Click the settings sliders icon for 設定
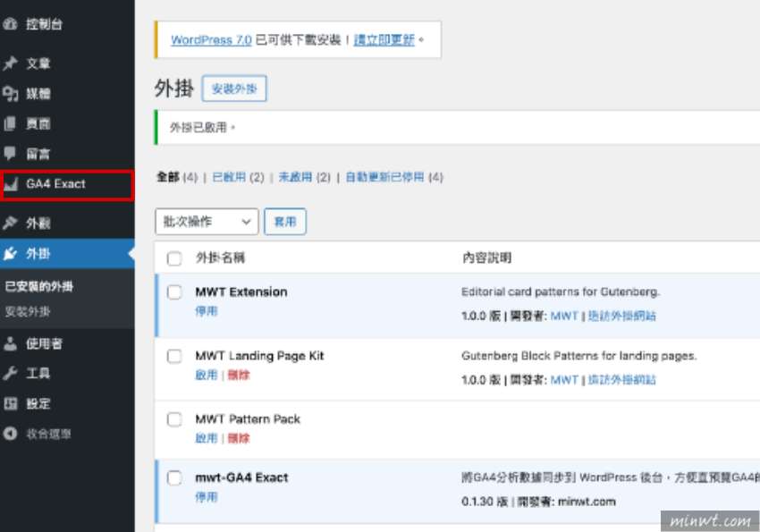This screenshot has height=532, width=760. click(x=10, y=403)
